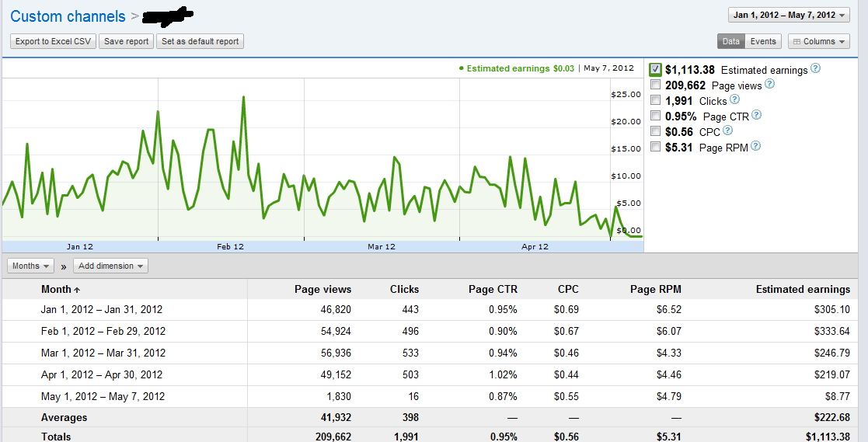Screen dimensions: 868x442
Task: Open the Add dimension dropdown
Action: 110,266
